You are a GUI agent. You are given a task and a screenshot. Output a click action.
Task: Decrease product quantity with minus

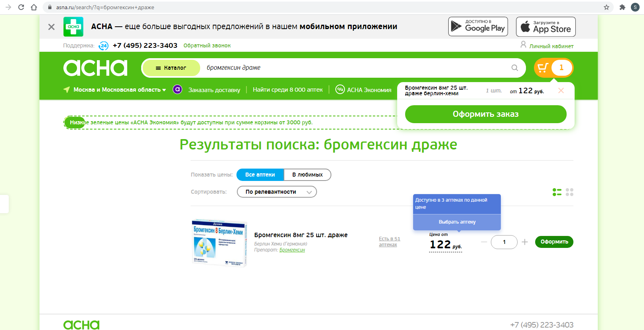pyautogui.click(x=484, y=242)
